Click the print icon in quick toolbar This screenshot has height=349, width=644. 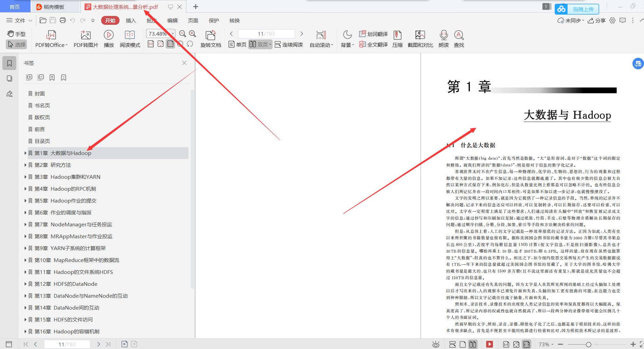pos(63,20)
